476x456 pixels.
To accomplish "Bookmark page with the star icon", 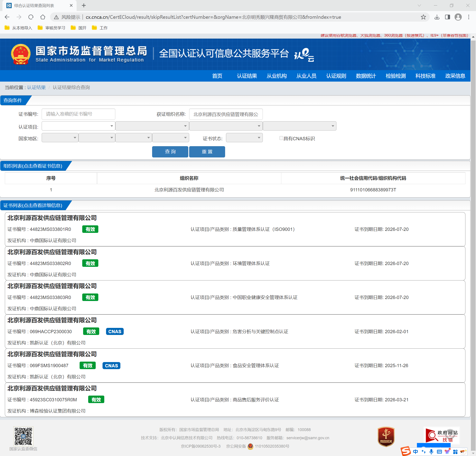I will [423, 17].
